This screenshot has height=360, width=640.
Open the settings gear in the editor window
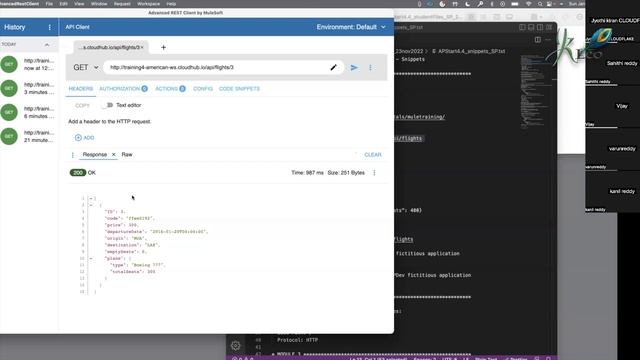[x=236, y=346]
